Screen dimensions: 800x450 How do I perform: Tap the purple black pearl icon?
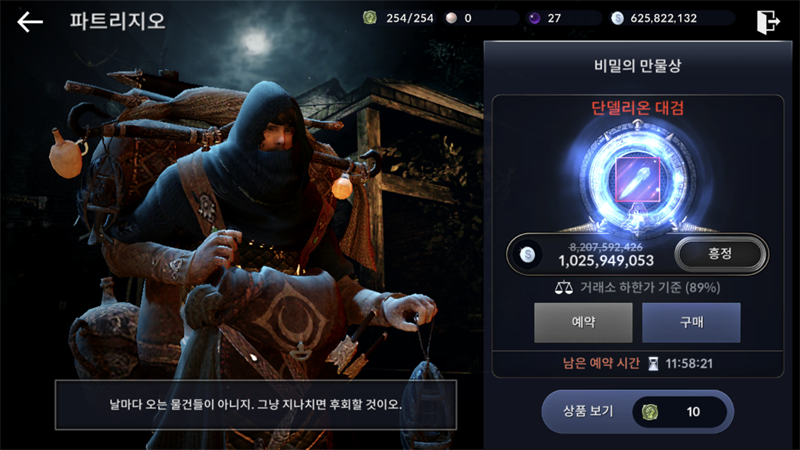(x=534, y=18)
